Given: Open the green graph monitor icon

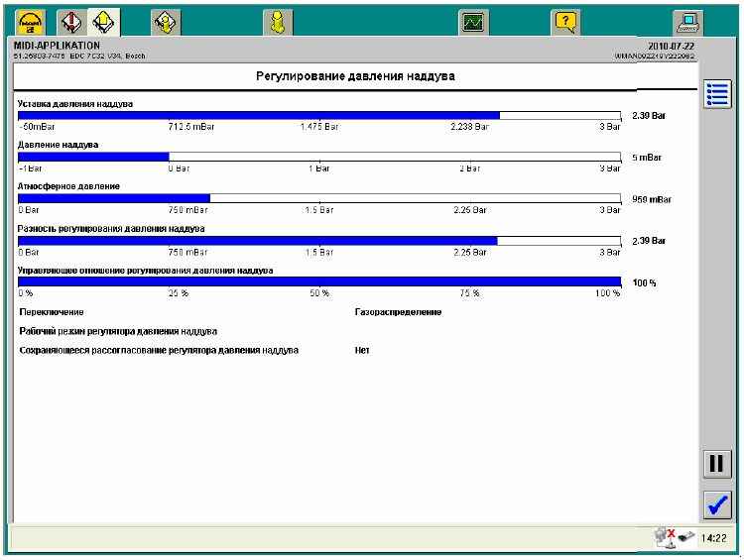Looking at the screenshot, I should [474, 21].
